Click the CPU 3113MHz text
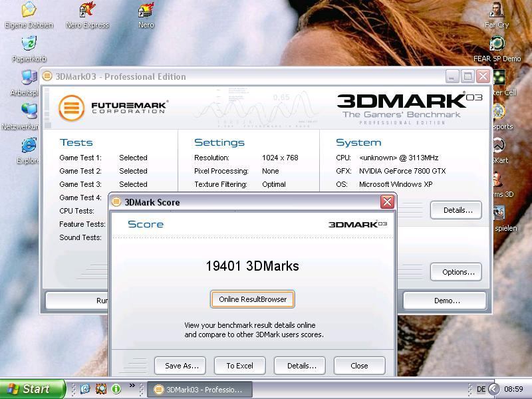This screenshot has height=399, width=532. point(399,158)
